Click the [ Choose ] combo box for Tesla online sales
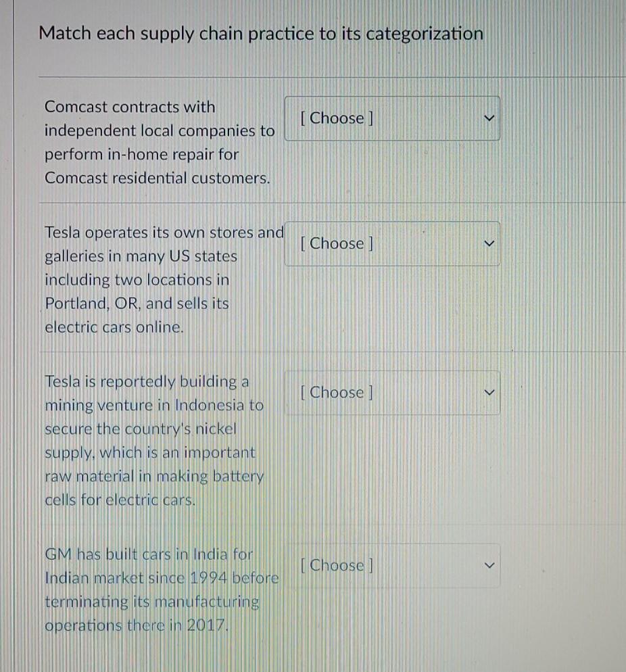Image resolution: width=626 pixels, height=672 pixels. coord(392,243)
